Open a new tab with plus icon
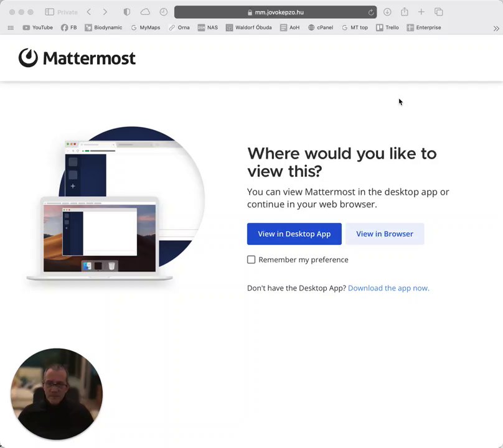Viewport: 503px width, 448px height. coord(421,12)
